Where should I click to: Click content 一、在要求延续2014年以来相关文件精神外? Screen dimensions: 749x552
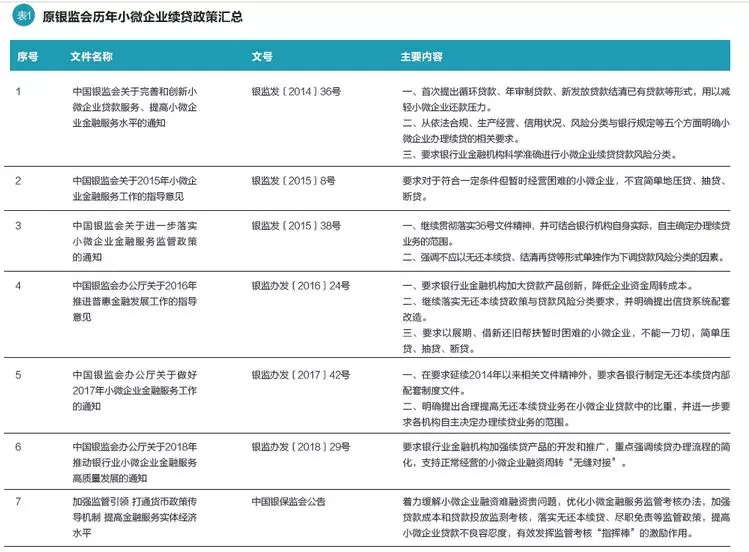point(566,383)
